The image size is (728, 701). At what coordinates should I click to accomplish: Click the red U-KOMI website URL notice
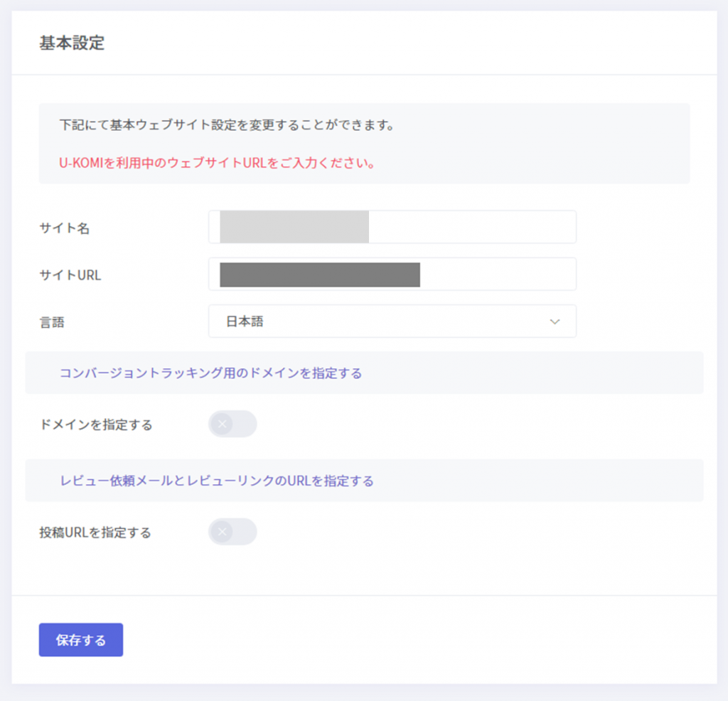point(217,163)
